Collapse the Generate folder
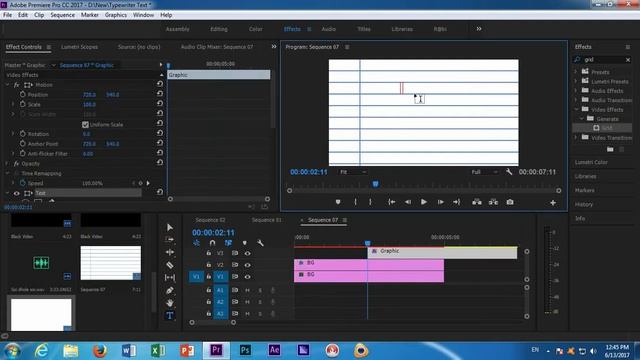 click(x=582, y=118)
